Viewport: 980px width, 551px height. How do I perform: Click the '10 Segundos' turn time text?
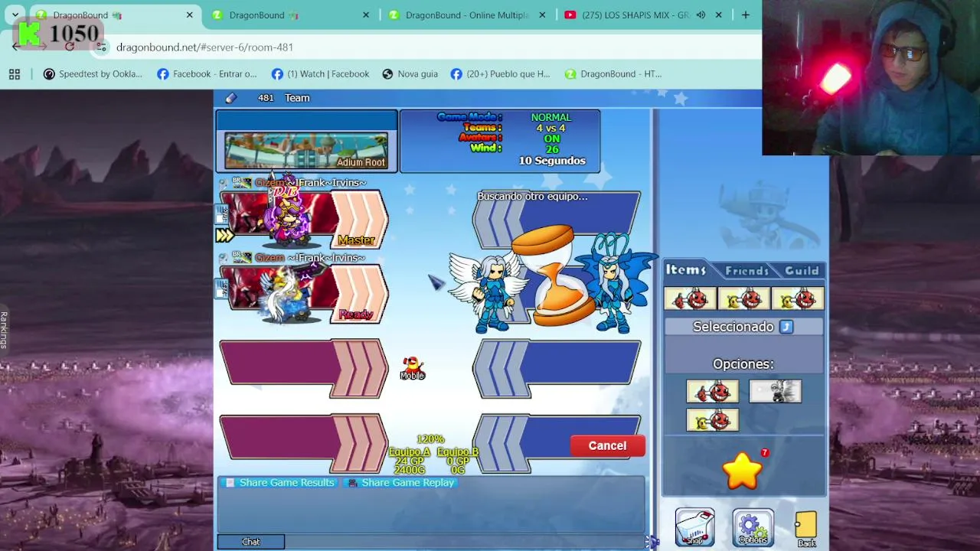click(x=552, y=161)
